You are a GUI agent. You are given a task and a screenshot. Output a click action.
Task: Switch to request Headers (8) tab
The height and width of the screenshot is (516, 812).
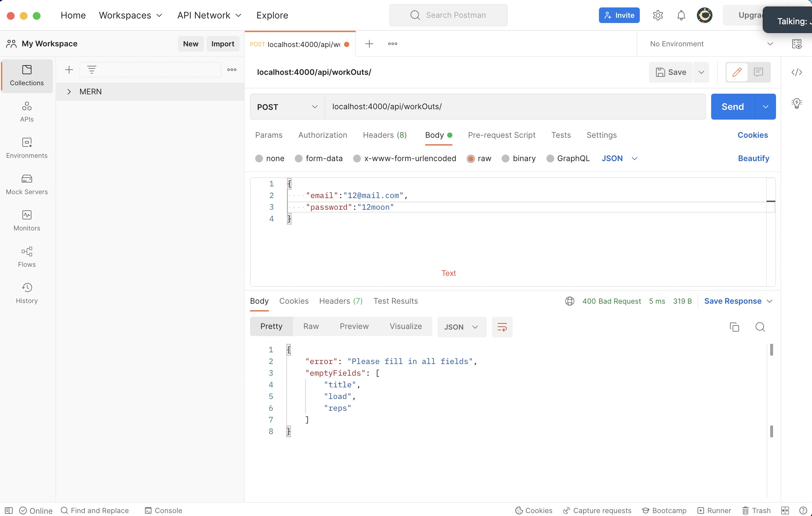pyautogui.click(x=384, y=135)
